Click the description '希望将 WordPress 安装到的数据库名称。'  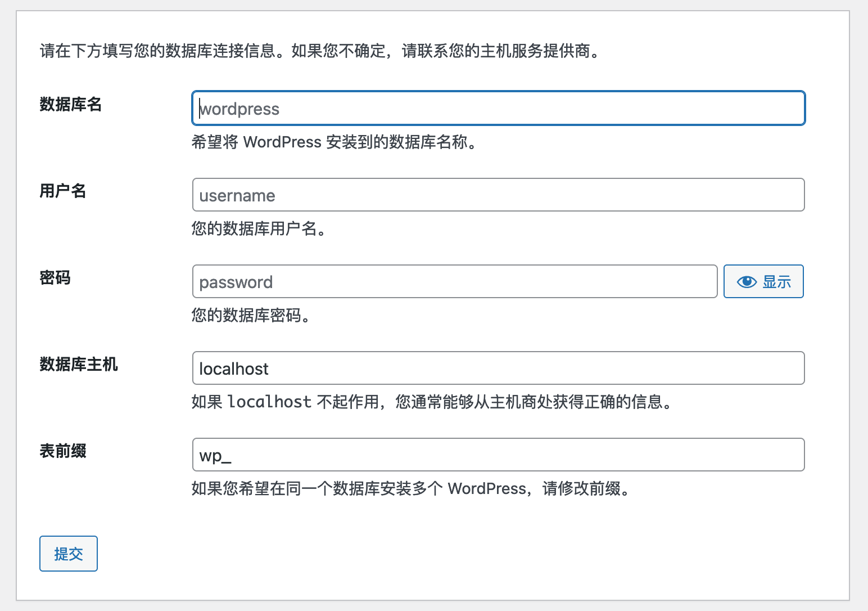click(335, 142)
